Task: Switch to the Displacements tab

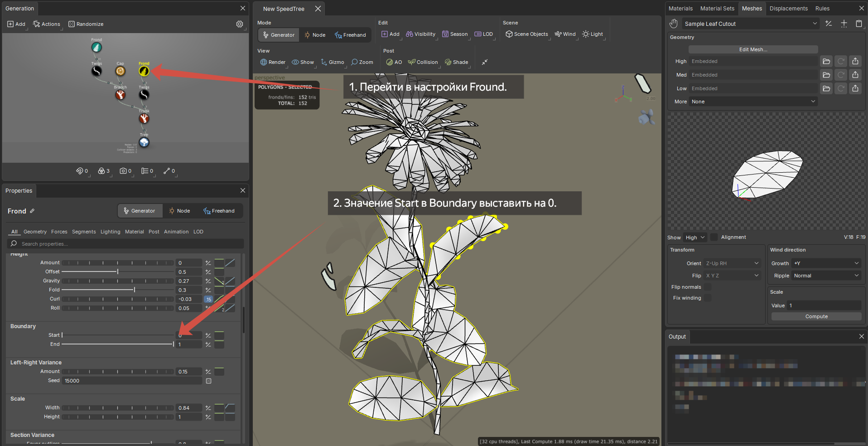Action: click(x=788, y=9)
